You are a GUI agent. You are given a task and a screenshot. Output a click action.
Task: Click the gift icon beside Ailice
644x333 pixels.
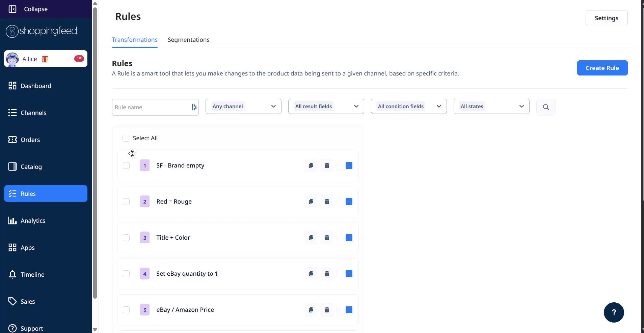[x=45, y=59]
